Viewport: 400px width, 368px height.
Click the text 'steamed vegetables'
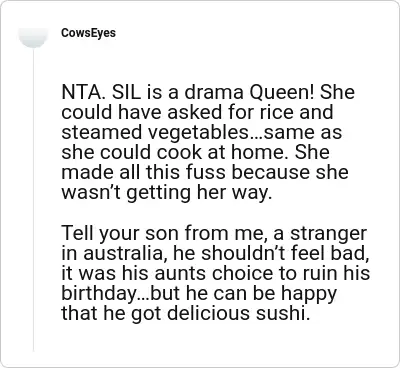[x=153, y=133]
